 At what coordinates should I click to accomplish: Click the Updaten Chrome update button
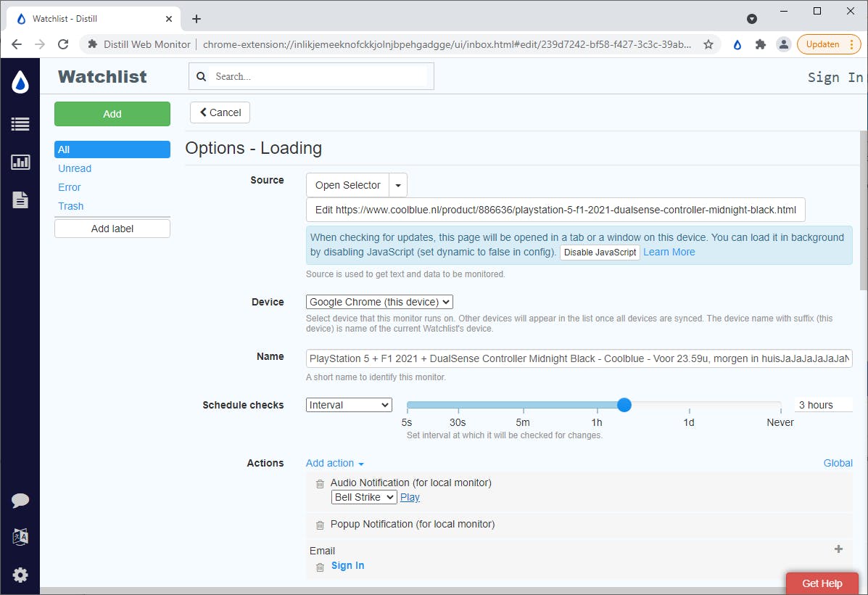829,44
